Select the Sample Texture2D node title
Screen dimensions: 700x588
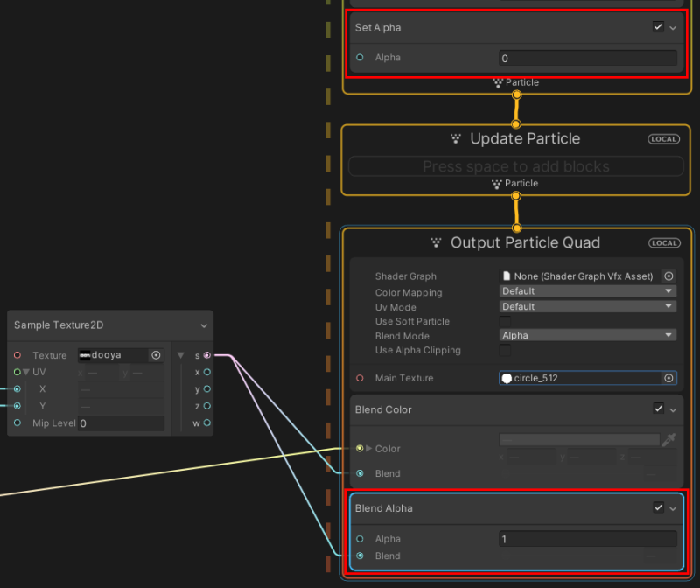click(59, 325)
